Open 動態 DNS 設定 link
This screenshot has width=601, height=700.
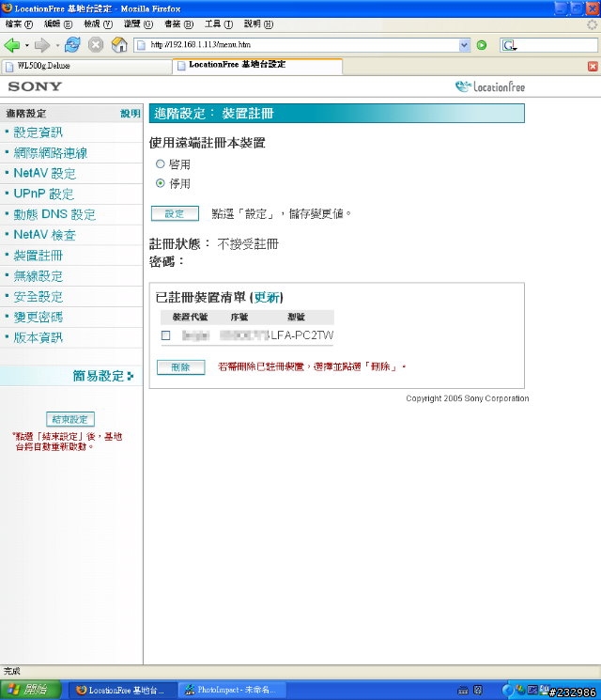pos(54,214)
